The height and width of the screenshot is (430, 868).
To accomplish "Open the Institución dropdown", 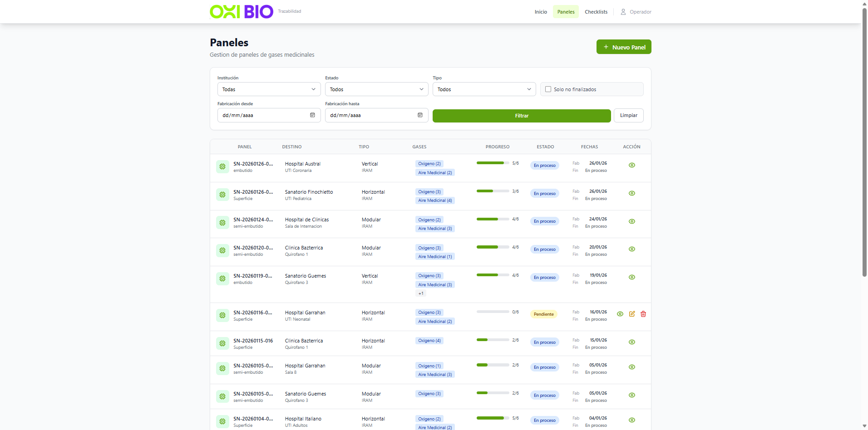I will [269, 89].
